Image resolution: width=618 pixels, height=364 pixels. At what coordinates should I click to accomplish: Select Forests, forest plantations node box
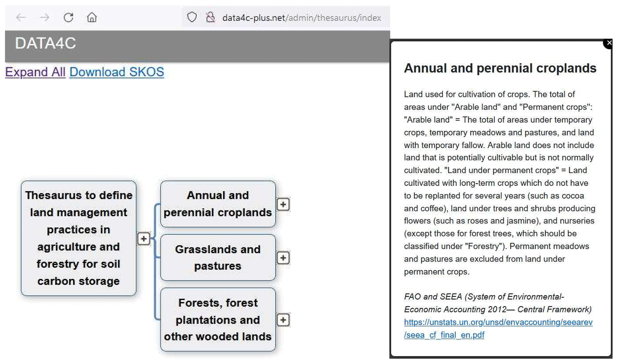pyautogui.click(x=218, y=319)
